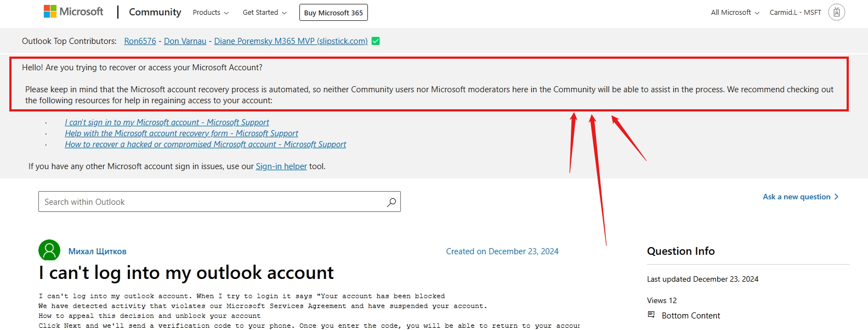Click the Question Info heading
Viewport: 868px width, 330px height.
(680, 251)
